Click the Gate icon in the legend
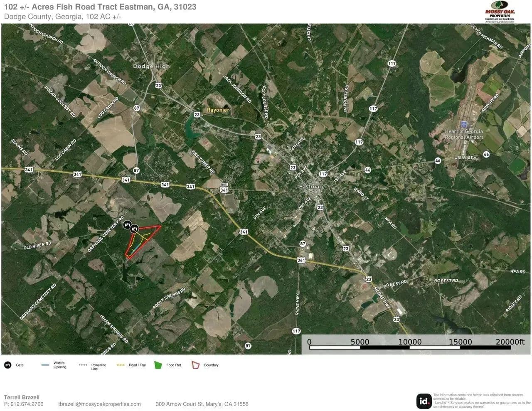This screenshot has width=532, height=411. (8, 365)
